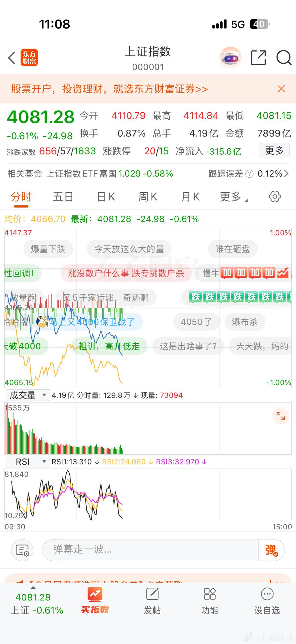The height and width of the screenshot is (644, 296).
Task: Tap the 爆量下跌 danmaku comment
Action: (48, 249)
